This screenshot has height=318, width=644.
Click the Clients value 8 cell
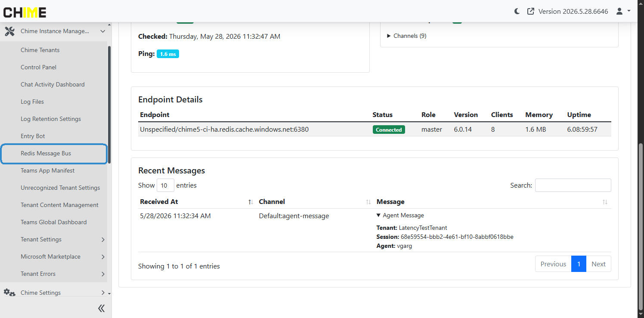coord(493,129)
